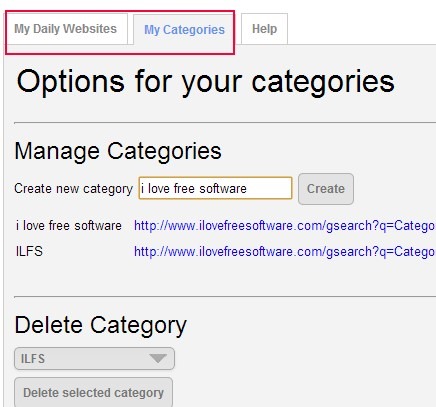Screen dimensions: 436x407
Task: Click the Manage Categories heading
Action: point(118,151)
